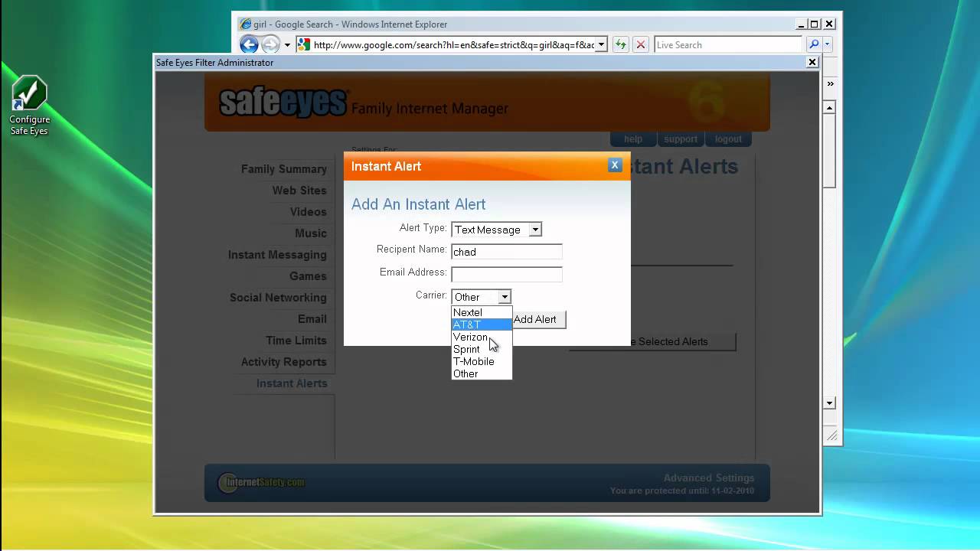Open Videos settings

tap(309, 212)
